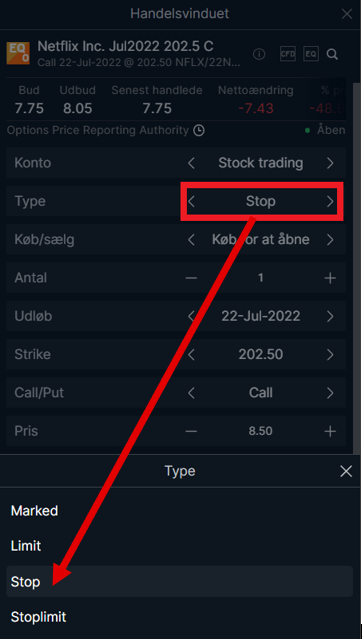Viewport: 362px width, 639px height.
Task: Open instrument search magnifier
Action: [x=332, y=54]
